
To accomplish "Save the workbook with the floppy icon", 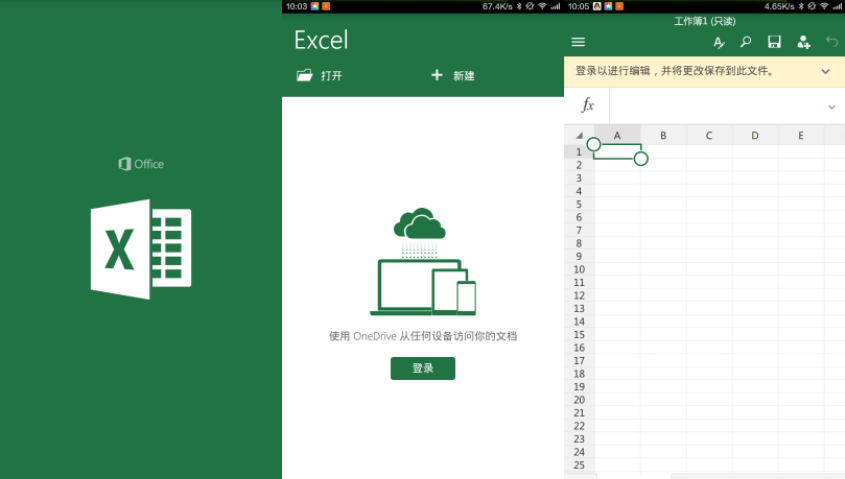I will tap(774, 42).
